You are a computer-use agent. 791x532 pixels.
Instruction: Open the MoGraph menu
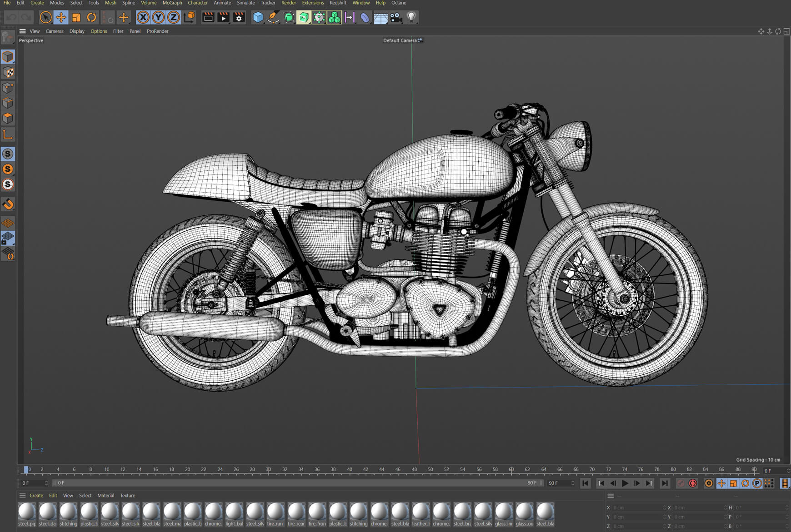(x=172, y=3)
